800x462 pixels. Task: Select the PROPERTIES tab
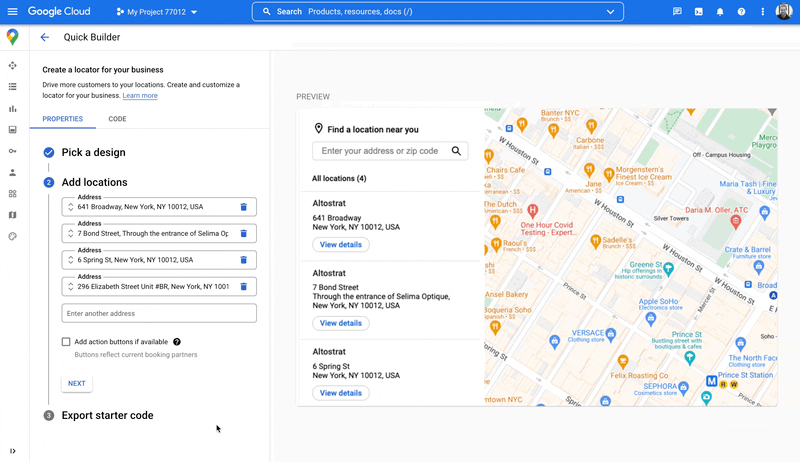coord(62,119)
